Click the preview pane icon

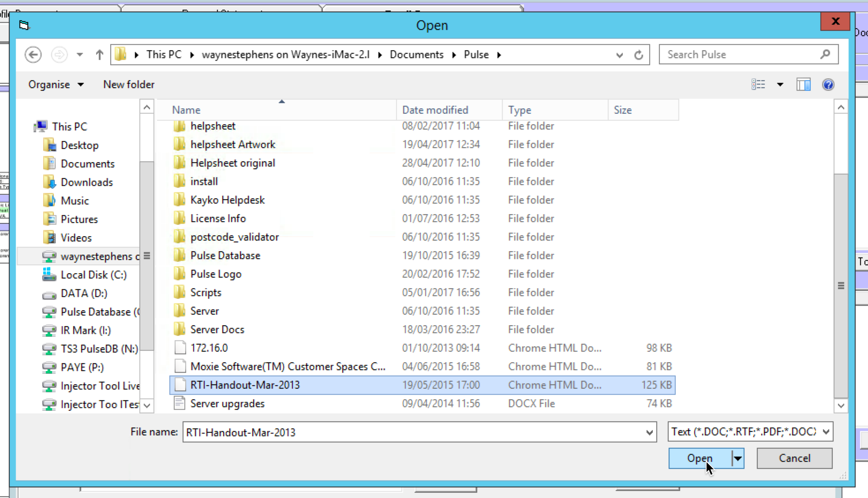[x=803, y=84]
